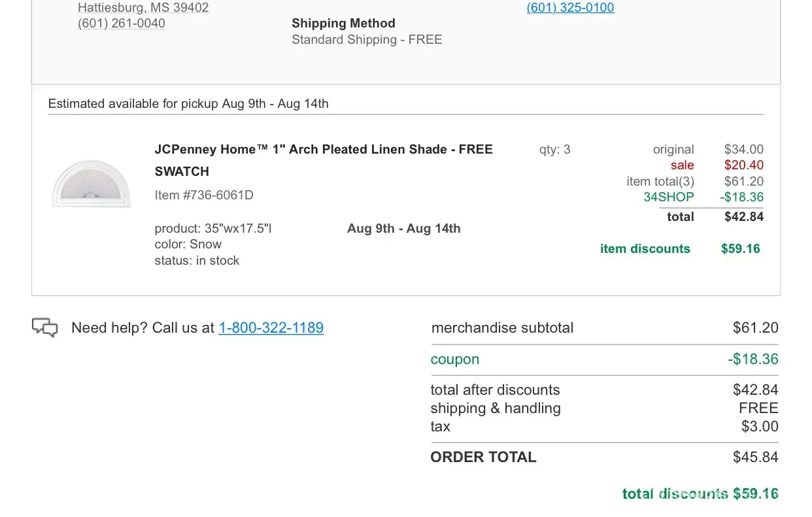
Task: Click the Standard Shipping - FREE text
Action: coord(367,40)
